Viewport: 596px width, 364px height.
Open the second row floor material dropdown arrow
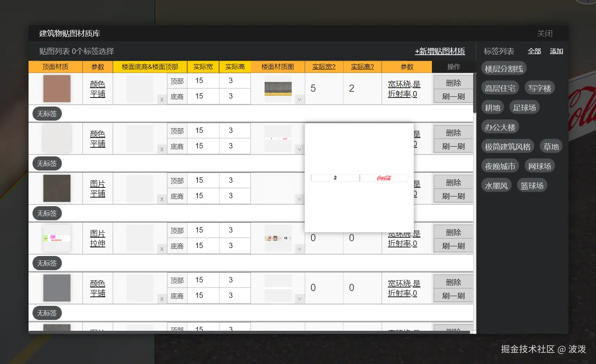[299, 149]
